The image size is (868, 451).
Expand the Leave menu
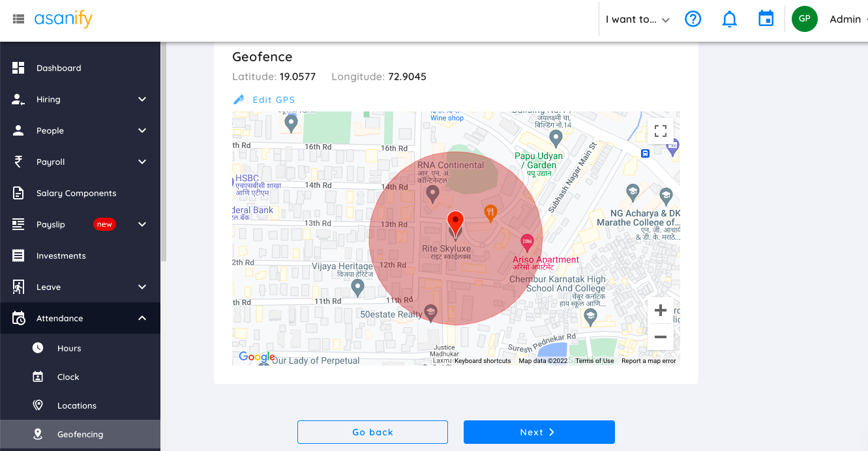tap(142, 287)
